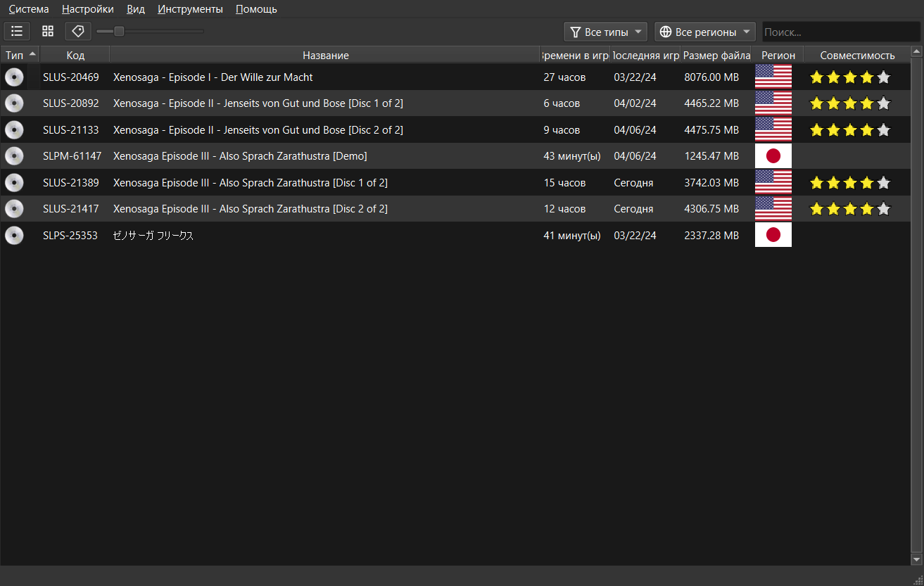
Task: Click the US flag for Episode III Disc 1
Action: click(x=773, y=183)
